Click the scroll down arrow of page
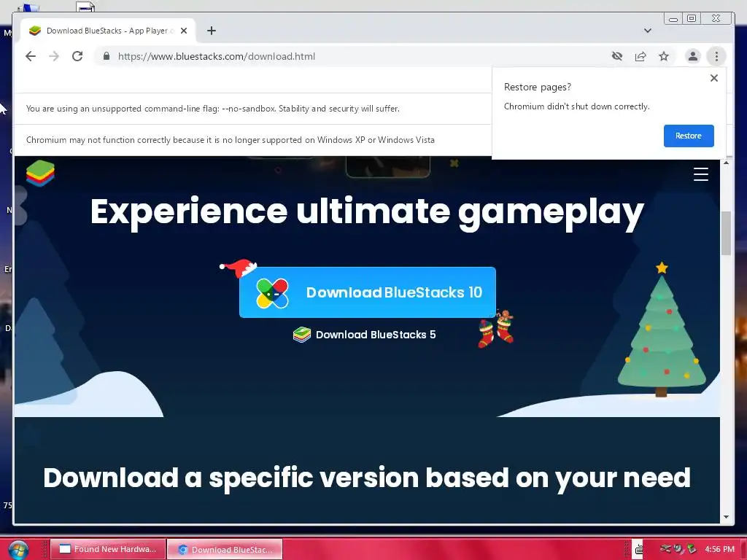 (x=726, y=517)
